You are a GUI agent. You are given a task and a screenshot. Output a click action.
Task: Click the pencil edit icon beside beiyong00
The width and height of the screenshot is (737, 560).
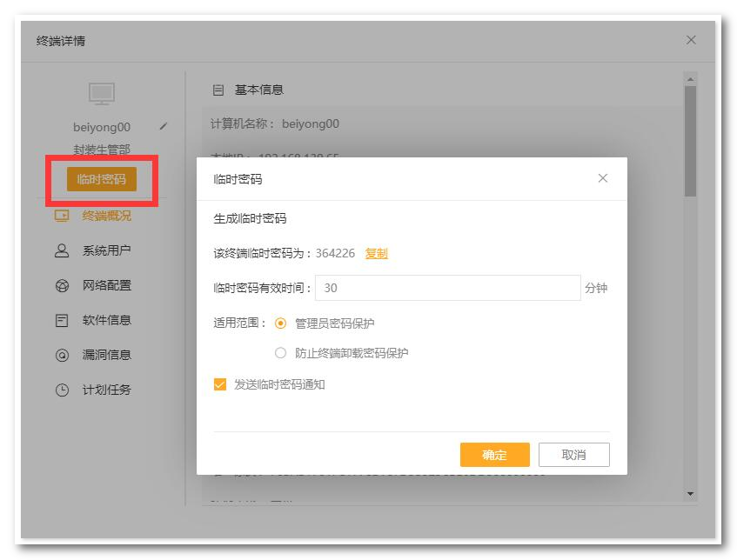pyautogui.click(x=164, y=126)
